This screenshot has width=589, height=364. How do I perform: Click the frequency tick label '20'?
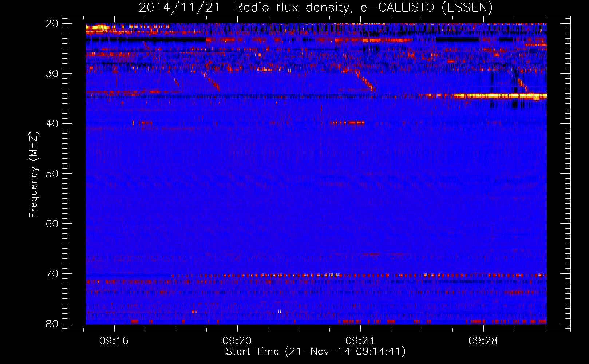[52, 24]
